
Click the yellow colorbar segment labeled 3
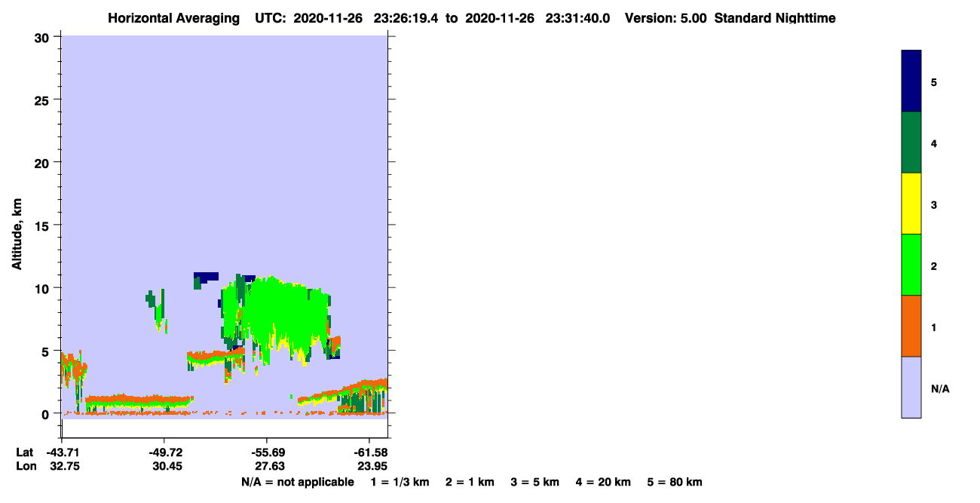click(x=911, y=204)
